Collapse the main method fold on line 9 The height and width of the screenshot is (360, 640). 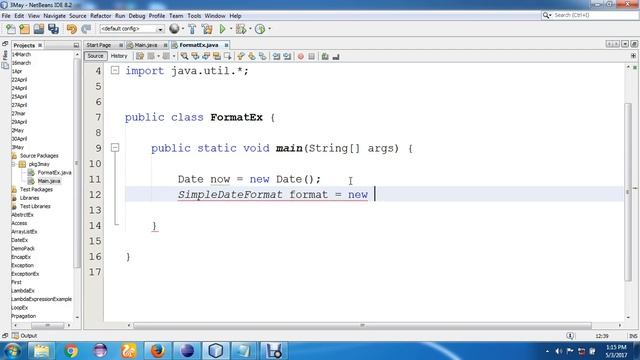pos(115,147)
